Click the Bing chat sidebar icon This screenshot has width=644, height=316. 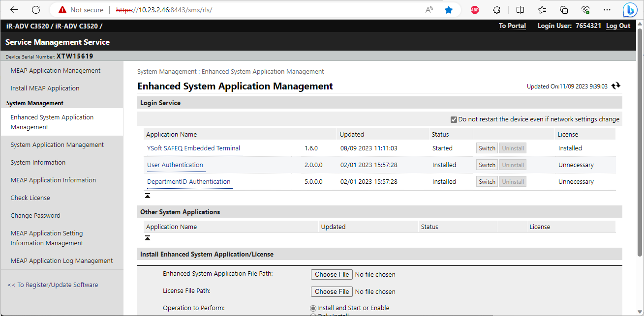pos(630,10)
